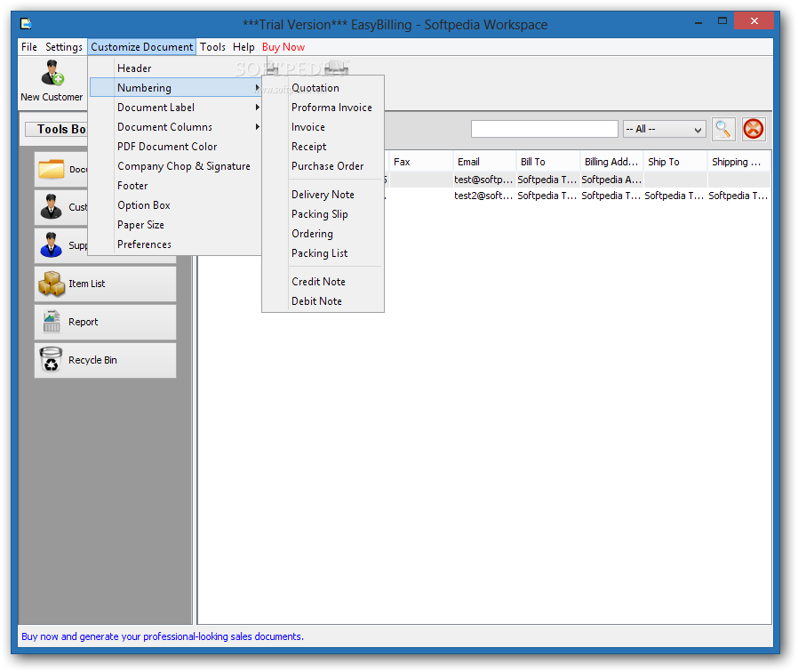
Task: Click the yellow folder Documents icon
Action: 52,169
